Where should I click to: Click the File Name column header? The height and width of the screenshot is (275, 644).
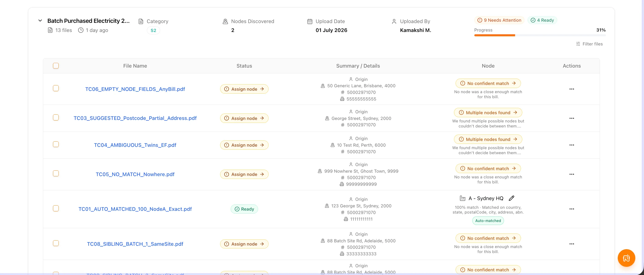[135, 66]
